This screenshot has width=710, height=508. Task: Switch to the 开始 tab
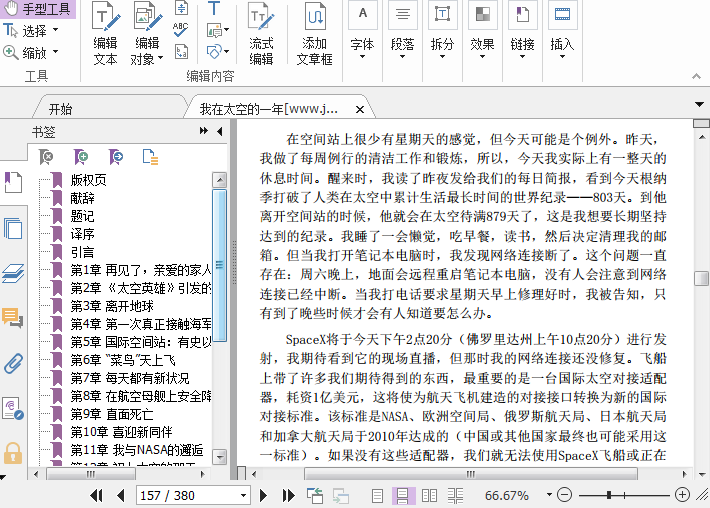[x=60, y=109]
